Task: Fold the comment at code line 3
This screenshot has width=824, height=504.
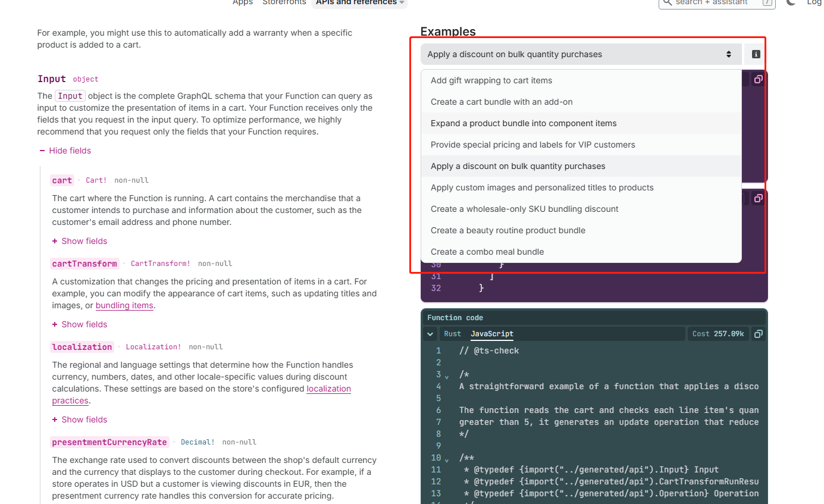Action: point(447,375)
